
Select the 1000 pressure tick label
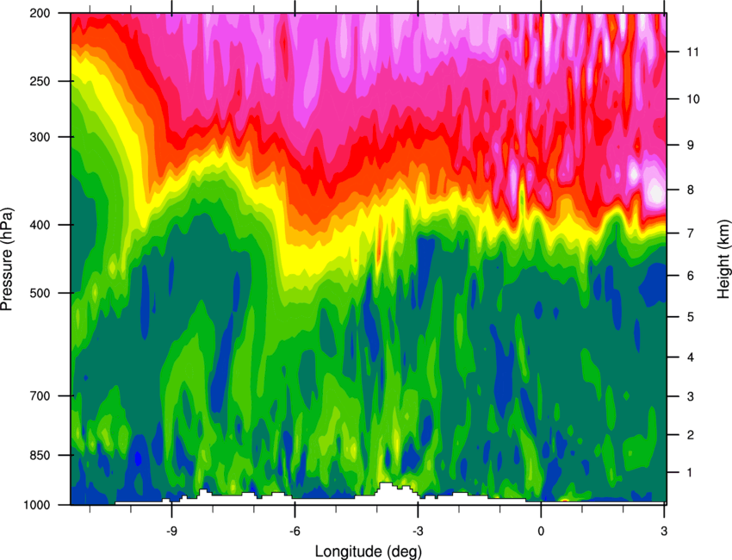point(37,505)
